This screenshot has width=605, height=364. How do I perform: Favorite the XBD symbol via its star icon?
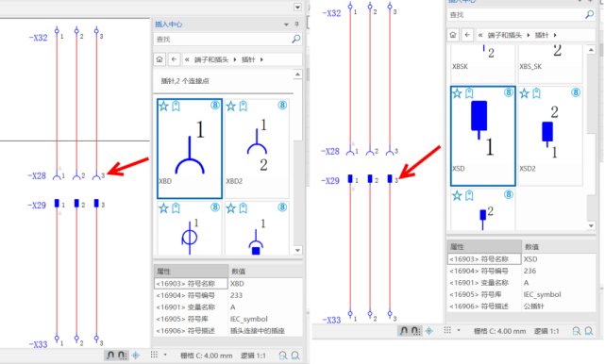[163, 106]
